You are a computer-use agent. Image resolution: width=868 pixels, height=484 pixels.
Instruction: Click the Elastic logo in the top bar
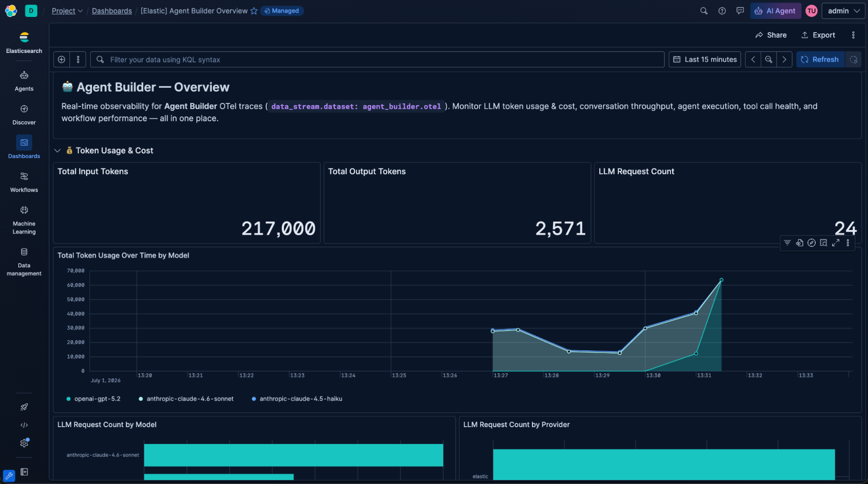click(x=11, y=11)
